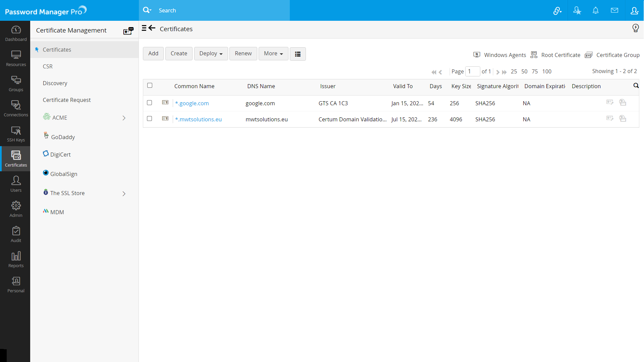The width and height of the screenshot is (644, 362).
Task: Switch to the CSR section
Action: pyautogui.click(x=47, y=66)
